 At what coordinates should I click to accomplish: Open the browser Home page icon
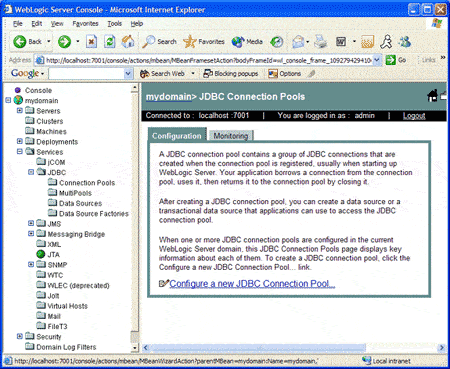pos(128,42)
